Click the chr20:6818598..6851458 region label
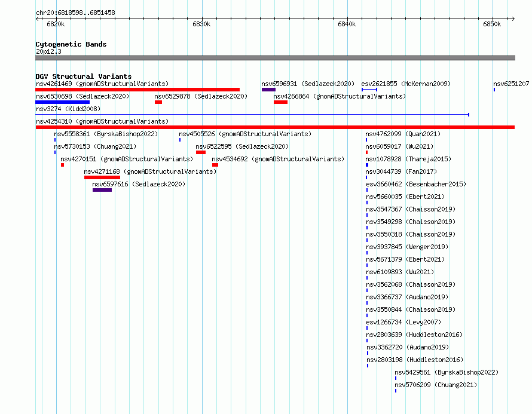This screenshot has height=414, width=532. (x=75, y=13)
